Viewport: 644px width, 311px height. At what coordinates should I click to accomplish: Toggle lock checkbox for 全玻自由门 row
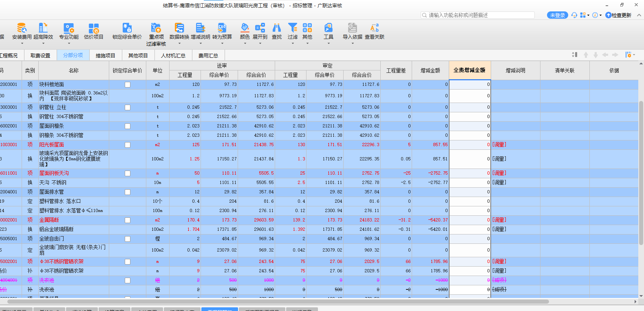128,239
